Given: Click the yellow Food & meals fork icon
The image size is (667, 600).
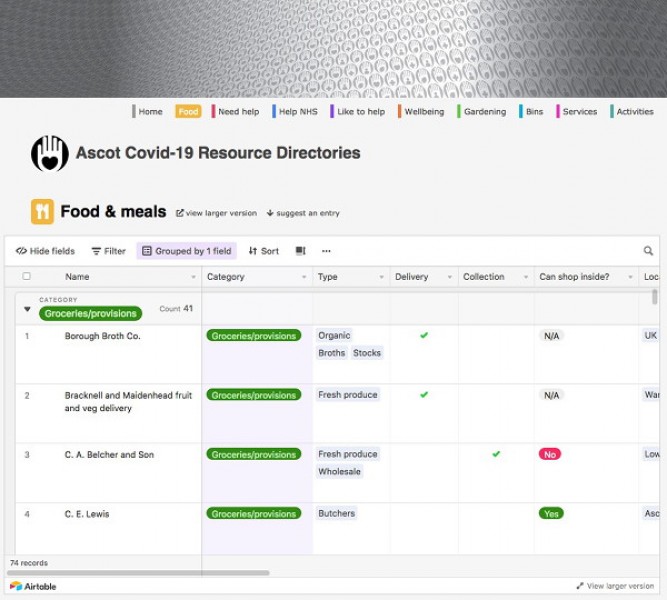Looking at the screenshot, I should point(42,211).
